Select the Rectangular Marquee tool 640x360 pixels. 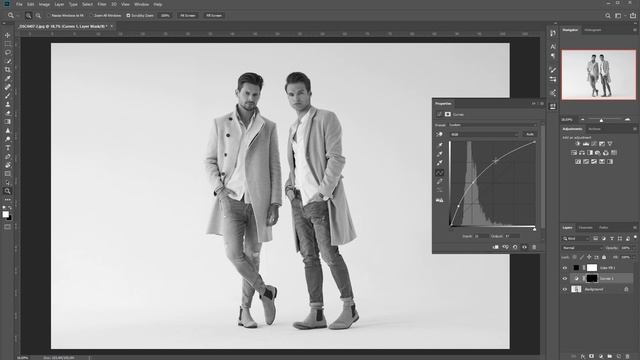(7, 44)
